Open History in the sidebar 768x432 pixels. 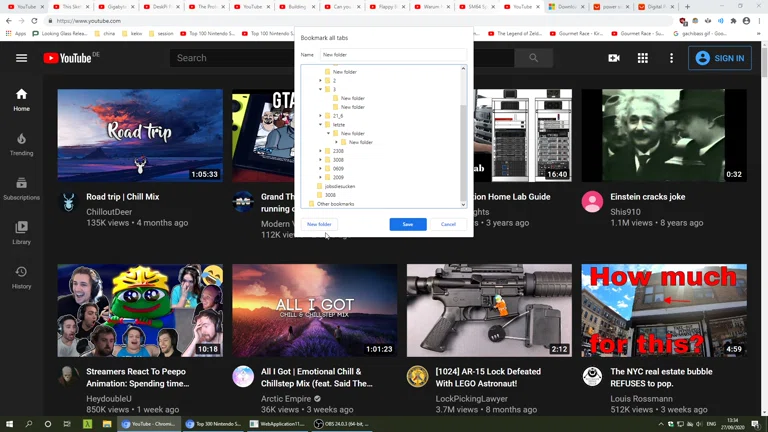21,276
